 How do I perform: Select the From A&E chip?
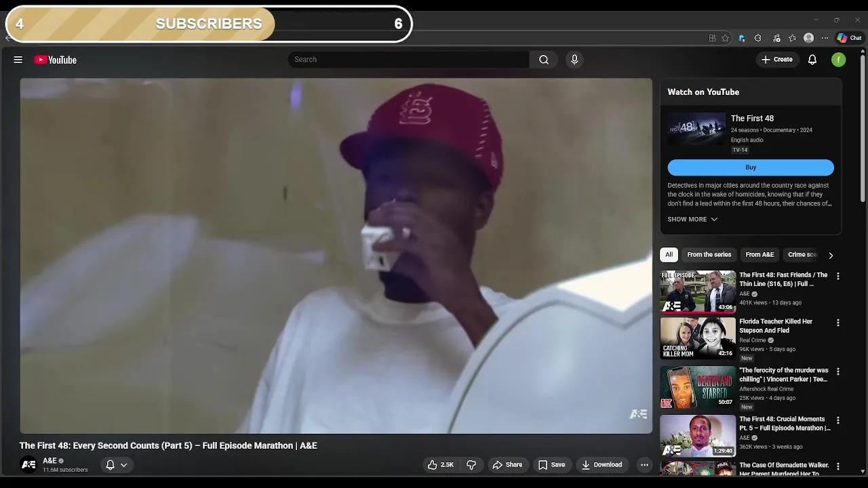click(759, 255)
